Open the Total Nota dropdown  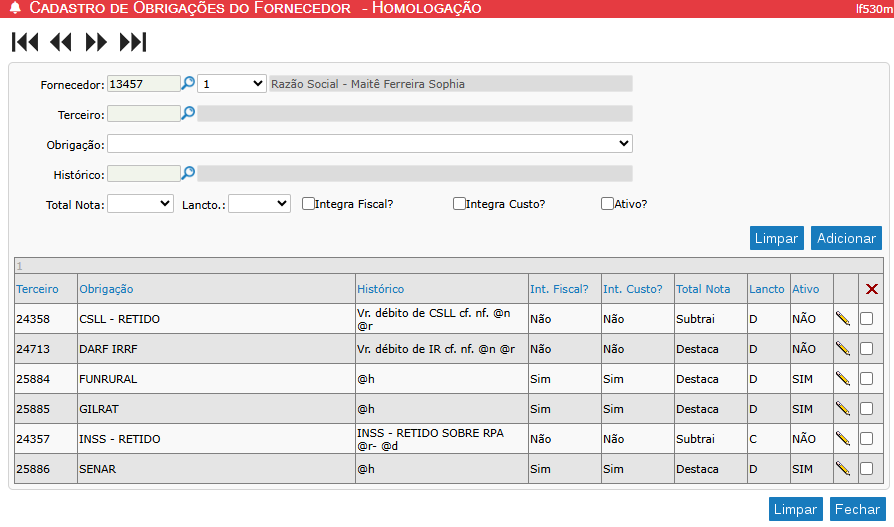(140, 204)
